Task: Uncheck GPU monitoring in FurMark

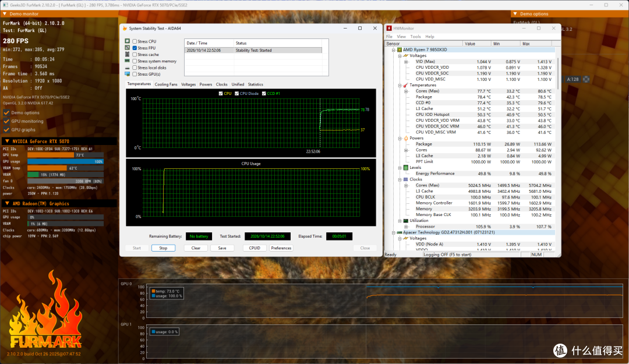Action: pos(6,121)
